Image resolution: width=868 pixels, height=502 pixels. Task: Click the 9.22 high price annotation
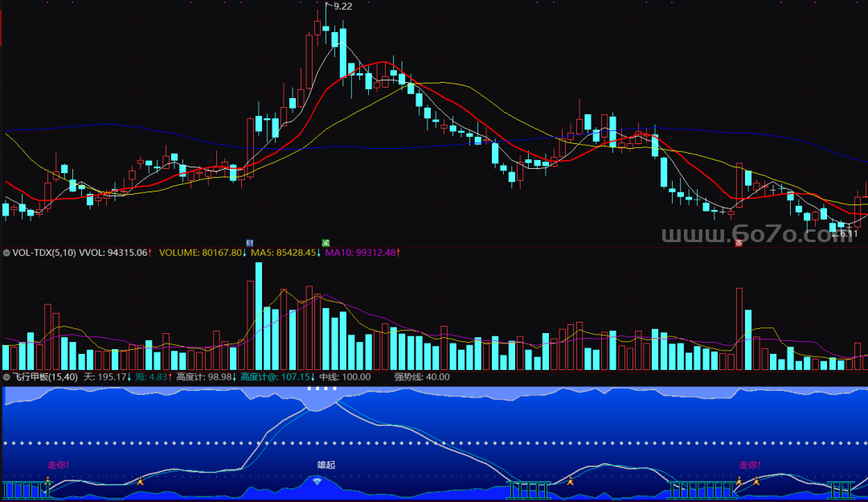pyautogui.click(x=342, y=6)
